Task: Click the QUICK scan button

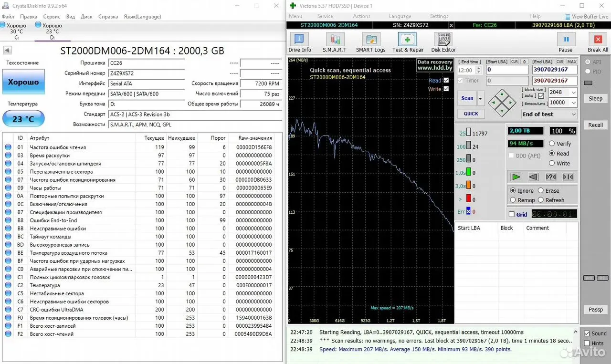Action: 471,114
